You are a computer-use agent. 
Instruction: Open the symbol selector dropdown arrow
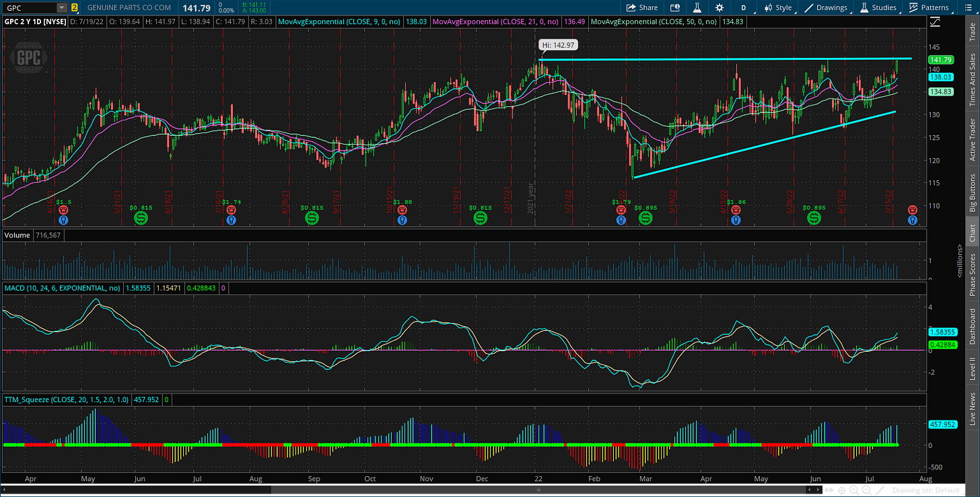click(62, 7)
